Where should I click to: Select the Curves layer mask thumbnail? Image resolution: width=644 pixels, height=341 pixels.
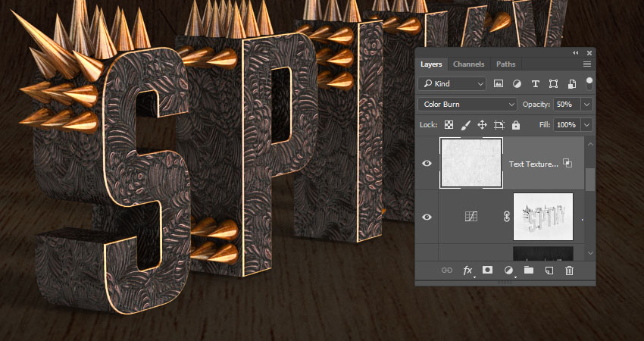click(543, 217)
